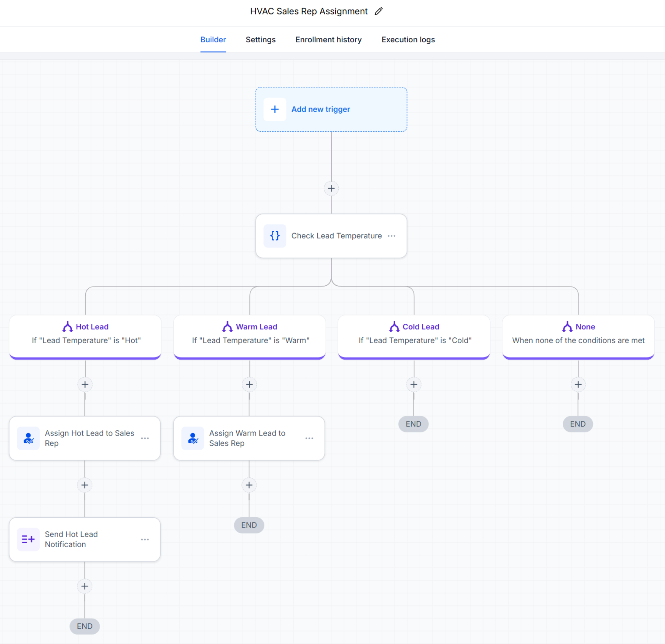Screen dimensions: 665x644
Task: Select the Check Lead Temperature node
Action: tap(331, 236)
